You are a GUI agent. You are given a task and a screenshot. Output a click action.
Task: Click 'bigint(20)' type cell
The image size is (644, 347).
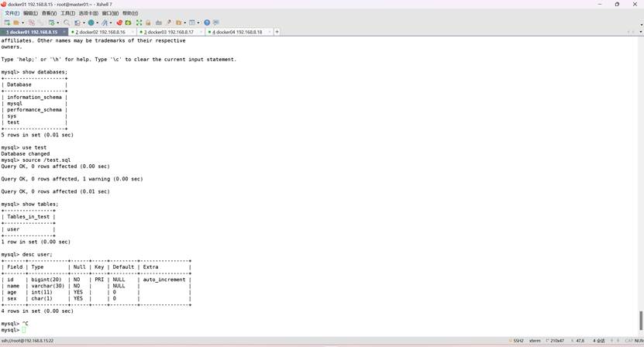[46, 280]
